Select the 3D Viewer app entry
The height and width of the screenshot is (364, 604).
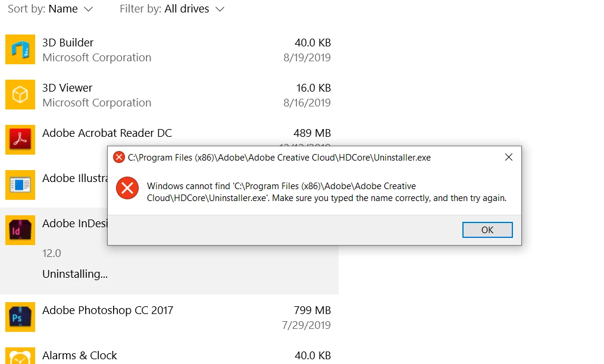[x=169, y=95]
